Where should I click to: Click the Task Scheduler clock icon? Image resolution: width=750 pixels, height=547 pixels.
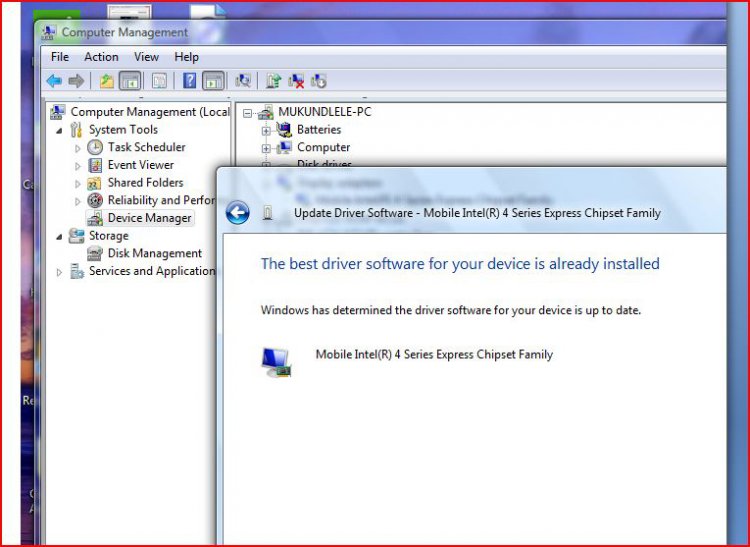pyautogui.click(x=95, y=147)
